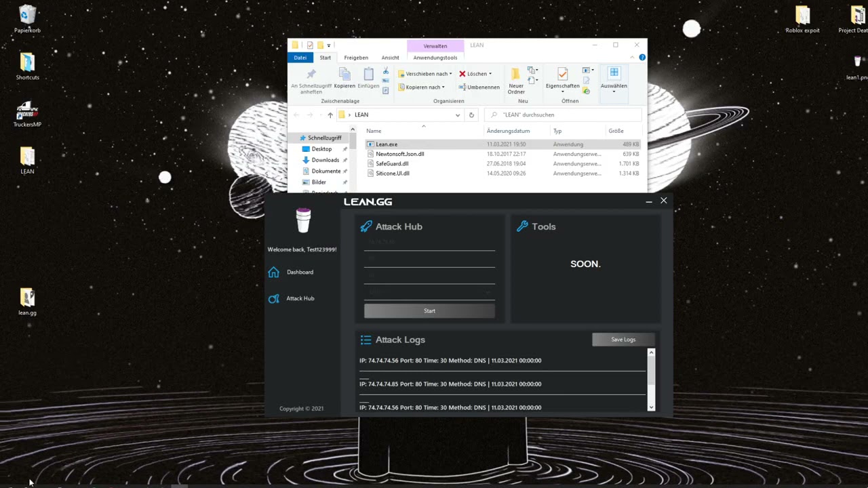Open the Datei tab in Explorer
868x488 pixels.
click(300, 58)
